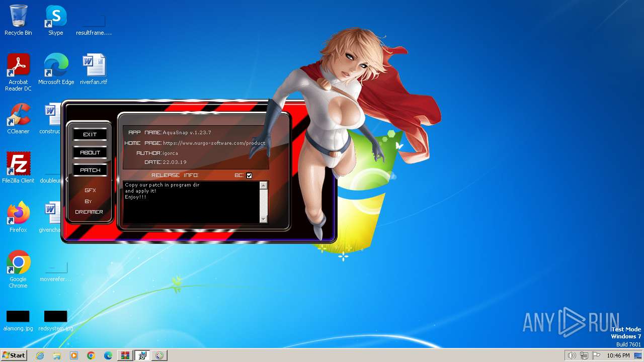Click the AquaSnap v.1.23.7 app name text
Viewport: 644px width, 362px height.
[187, 133]
